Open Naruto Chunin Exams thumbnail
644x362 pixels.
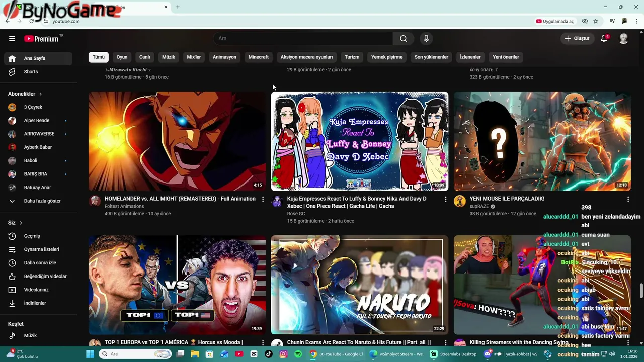tap(360, 285)
